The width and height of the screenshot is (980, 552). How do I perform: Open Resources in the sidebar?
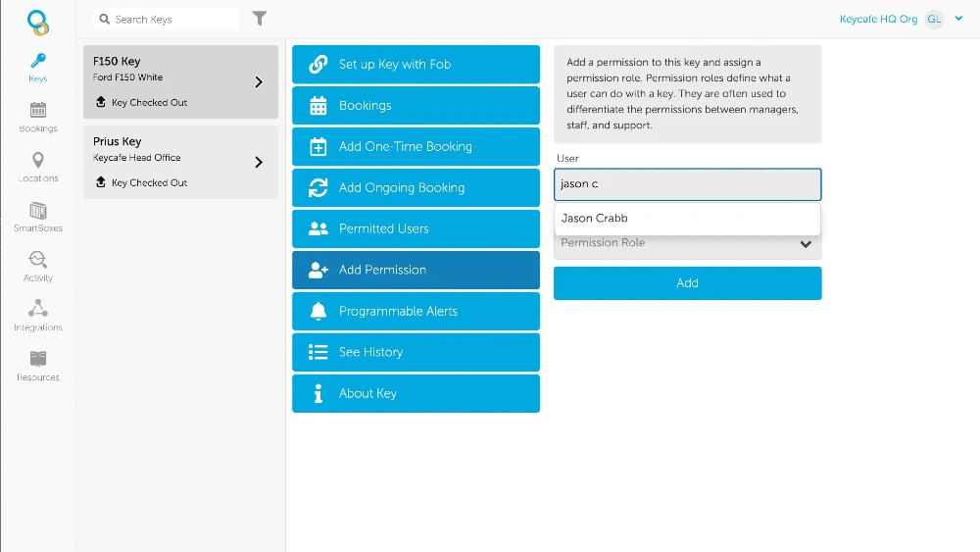click(38, 367)
